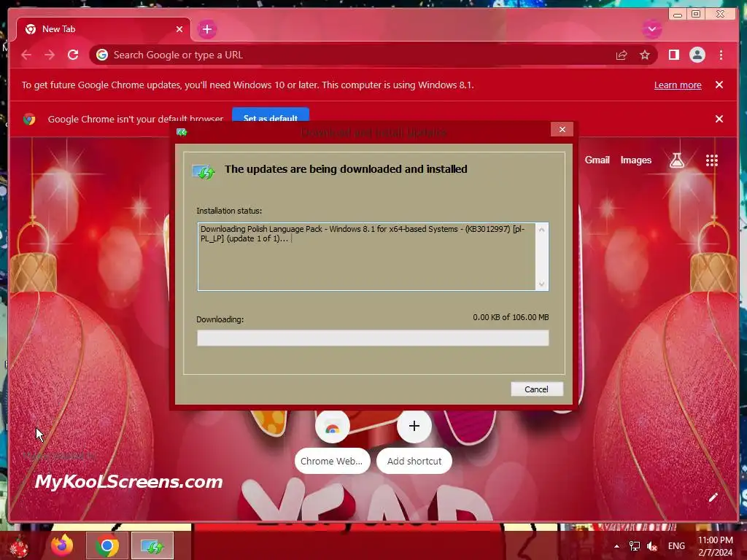Dismiss the Windows 8.1 update warning bar

point(719,85)
